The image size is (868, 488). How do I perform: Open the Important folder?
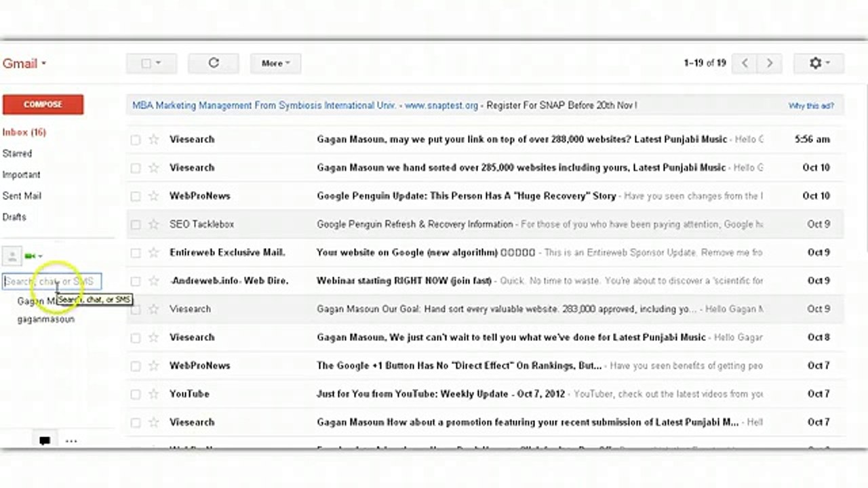pos(21,175)
